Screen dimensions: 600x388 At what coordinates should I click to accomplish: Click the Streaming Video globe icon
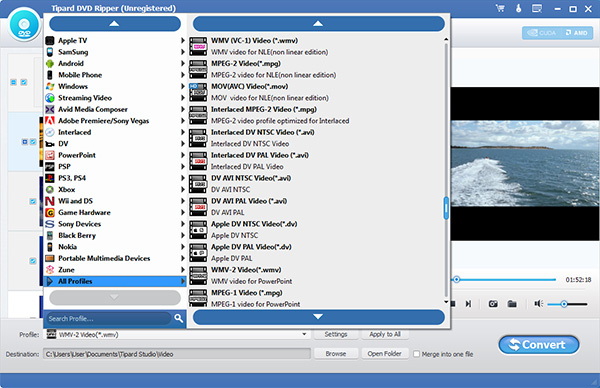(50, 98)
